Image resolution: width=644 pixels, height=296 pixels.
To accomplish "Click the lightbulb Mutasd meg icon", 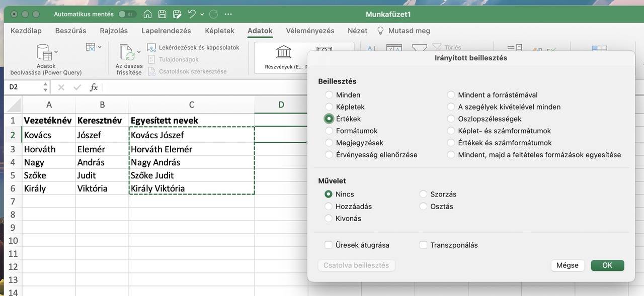I will (380, 31).
